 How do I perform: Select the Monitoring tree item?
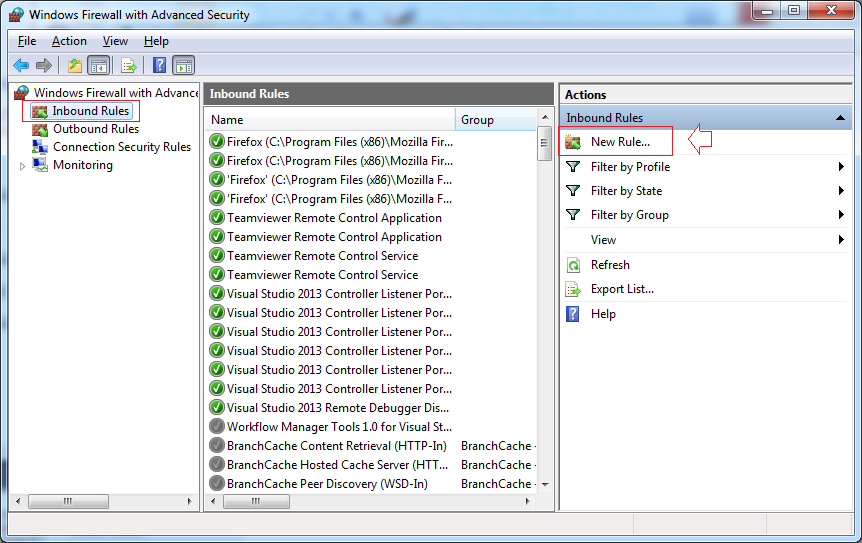pyautogui.click(x=83, y=165)
